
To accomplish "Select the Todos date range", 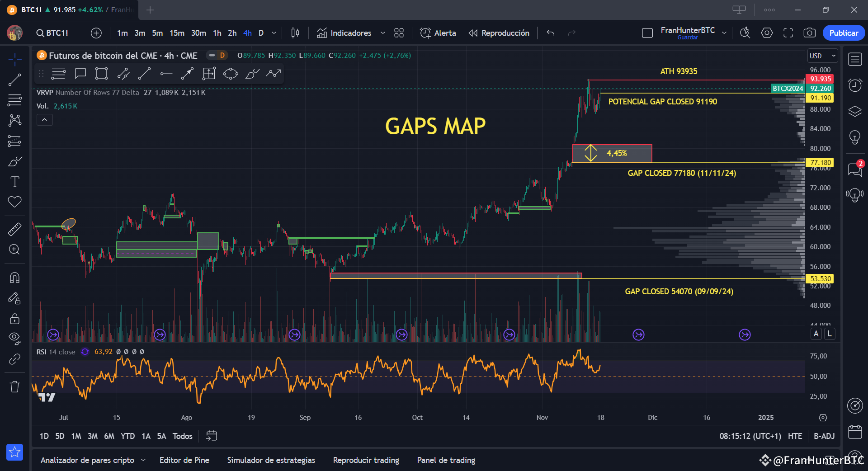I will coord(183,436).
